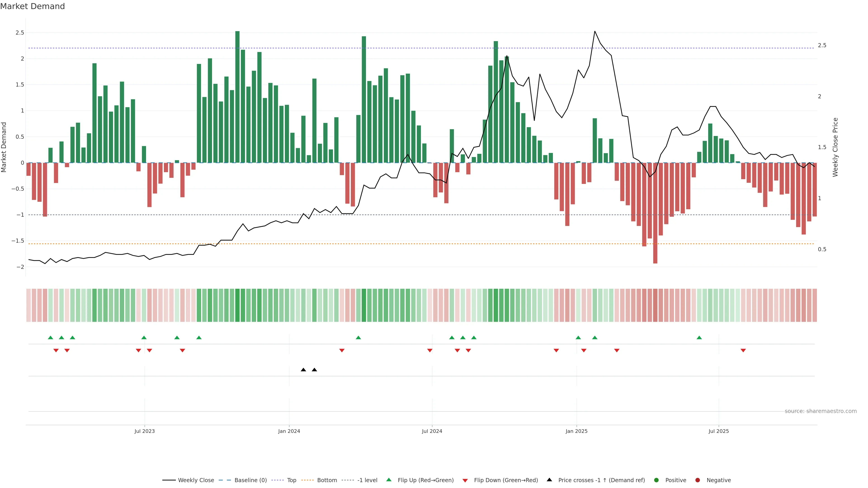868x488 pixels.
Task: Click the first black triangle marker after Jan 2024
Action: pos(303,370)
